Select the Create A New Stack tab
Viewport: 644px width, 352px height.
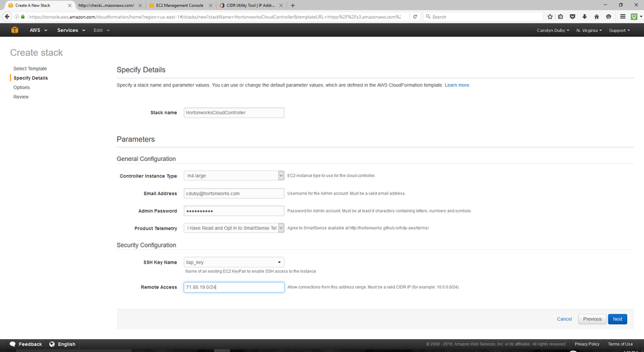pos(33,5)
